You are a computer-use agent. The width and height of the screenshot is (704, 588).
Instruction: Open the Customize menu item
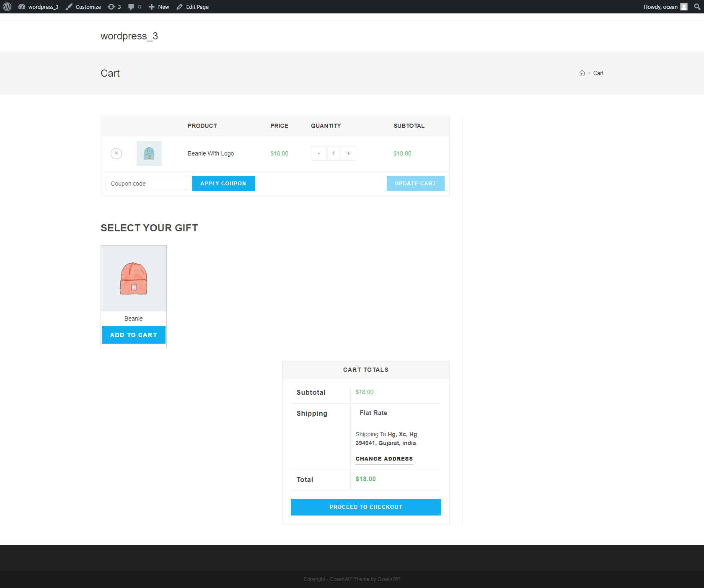point(83,7)
